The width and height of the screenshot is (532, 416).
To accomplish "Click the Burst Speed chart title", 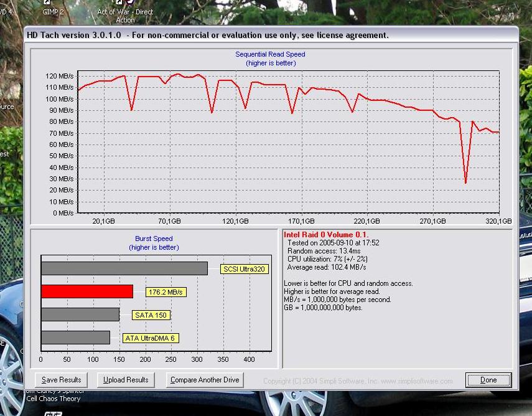I will coord(154,239).
